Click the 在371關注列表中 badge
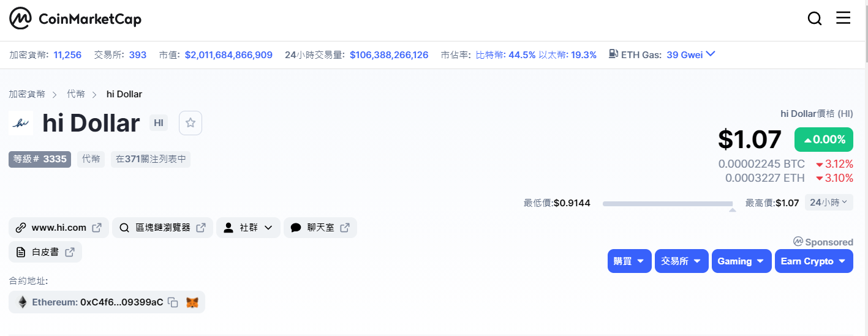 click(151, 159)
